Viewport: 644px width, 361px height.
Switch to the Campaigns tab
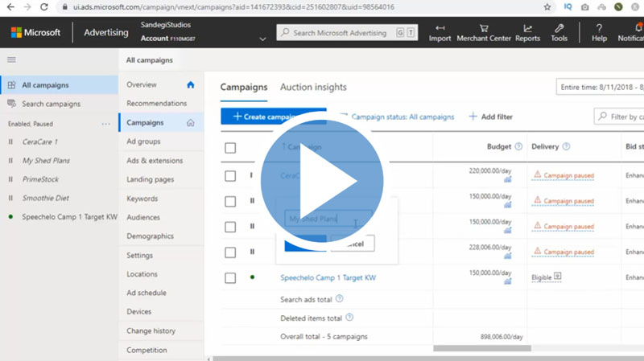coord(244,87)
